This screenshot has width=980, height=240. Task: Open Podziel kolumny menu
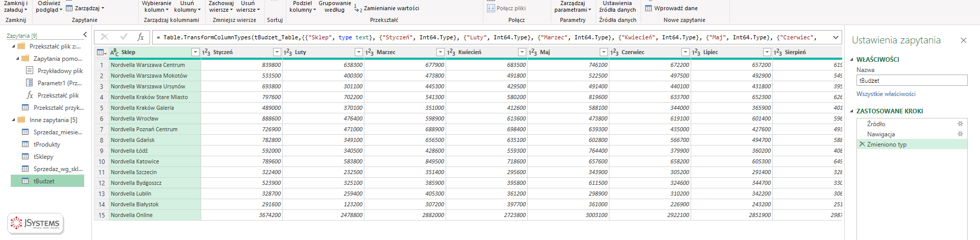[303, 7]
